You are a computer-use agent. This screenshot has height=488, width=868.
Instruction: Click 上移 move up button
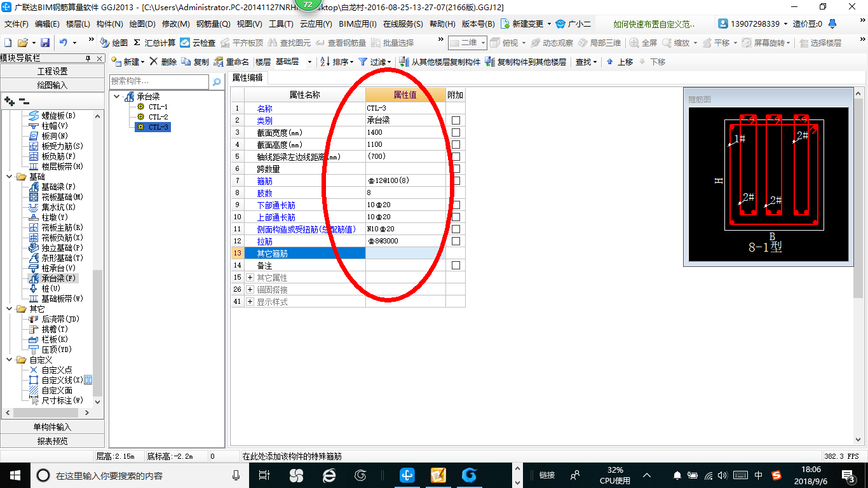[620, 62]
